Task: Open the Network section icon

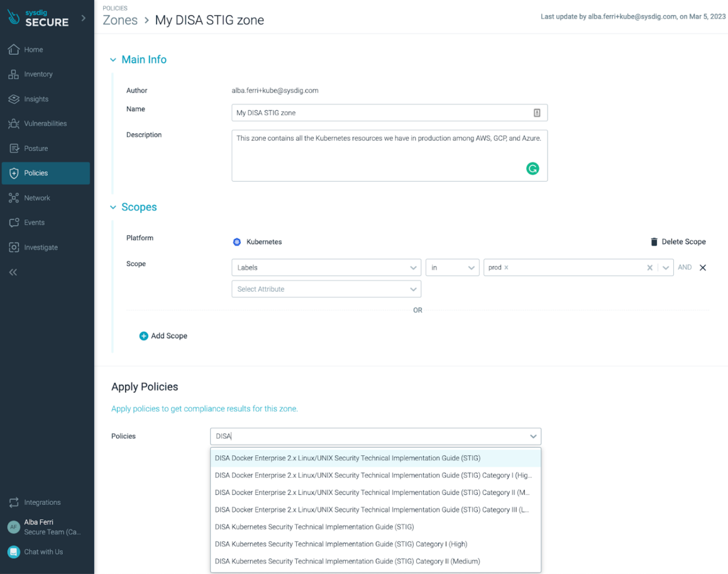Action: coord(14,198)
